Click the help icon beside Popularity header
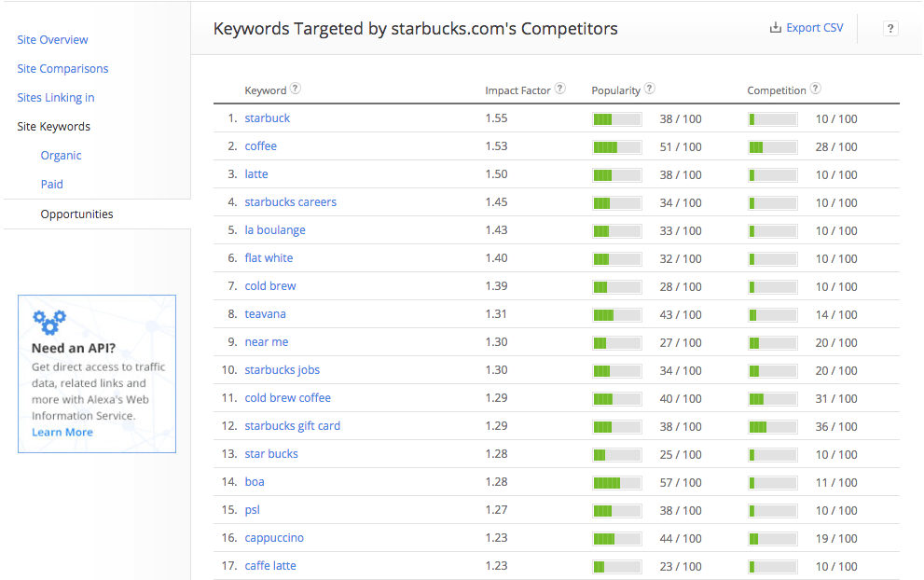The image size is (924, 580). (x=649, y=89)
